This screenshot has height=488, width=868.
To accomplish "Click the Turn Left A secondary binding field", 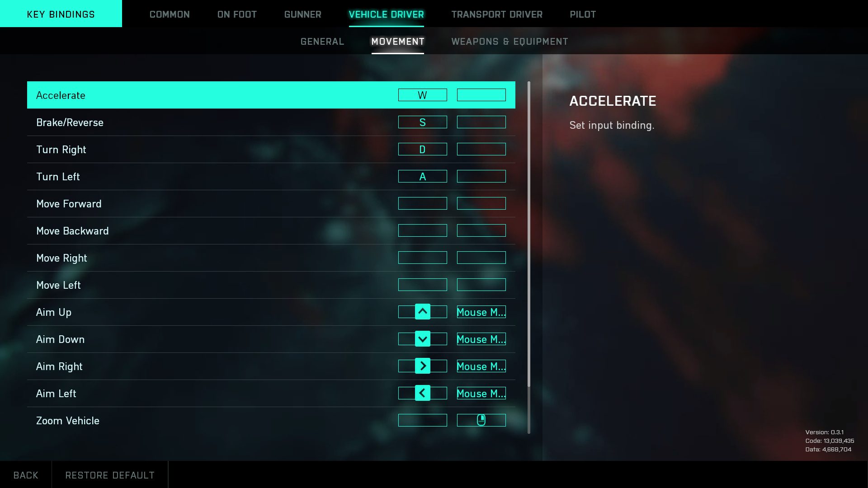I will click(x=481, y=176).
